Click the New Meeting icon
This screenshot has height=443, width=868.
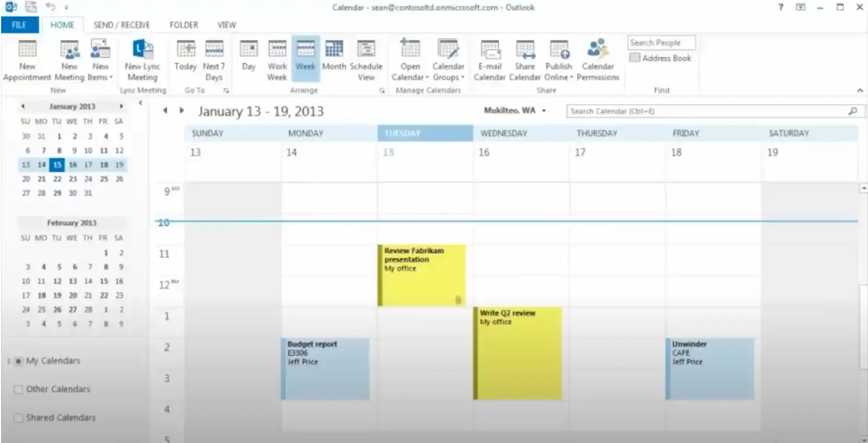[x=69, y=60]
